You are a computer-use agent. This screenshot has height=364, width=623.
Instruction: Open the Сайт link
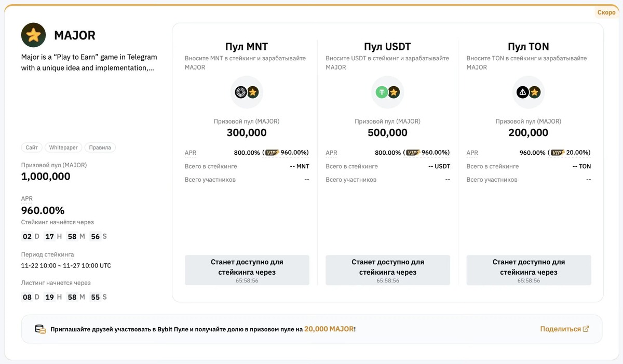32,147
